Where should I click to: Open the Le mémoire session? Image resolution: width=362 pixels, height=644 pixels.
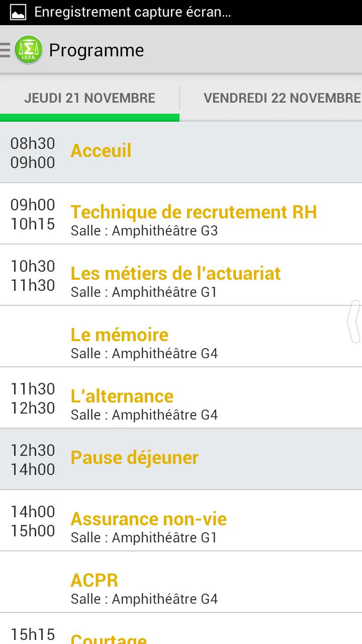tap(120, 336)
